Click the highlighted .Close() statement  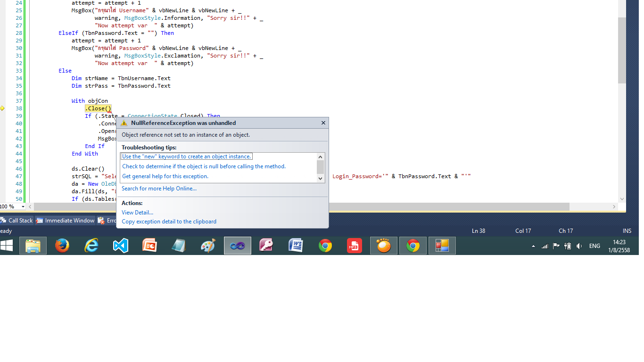tap(98, 108)
